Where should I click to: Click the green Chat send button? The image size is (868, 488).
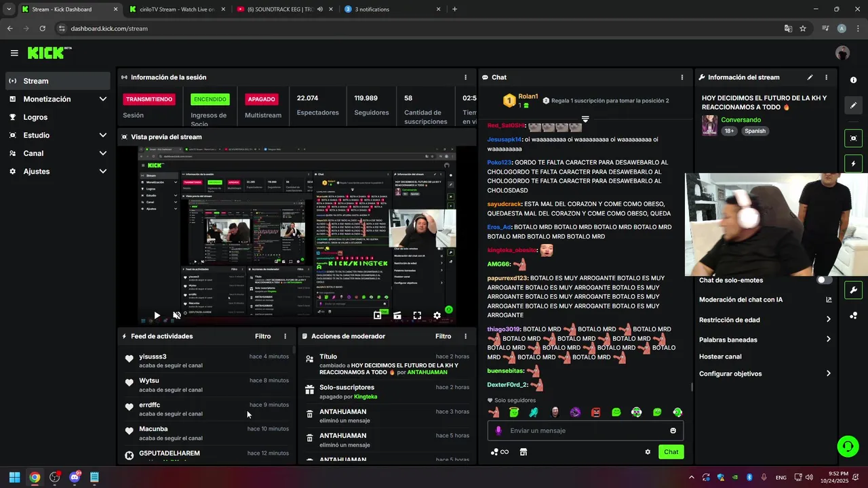(671, 452)
